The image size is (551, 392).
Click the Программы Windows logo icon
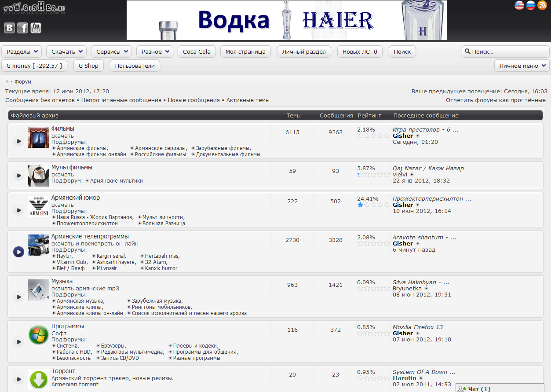[39, 335]
